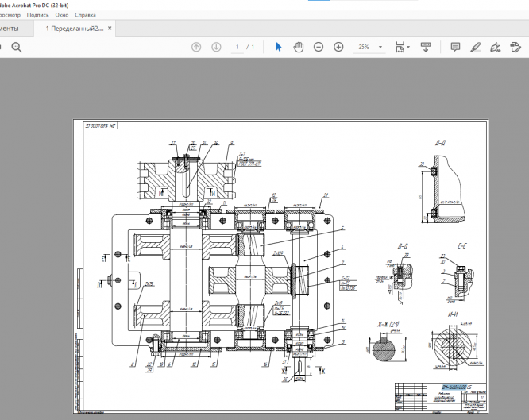Screen dimensions: 529x420
Task: Click the current page number field
Action: click(237, 48)
